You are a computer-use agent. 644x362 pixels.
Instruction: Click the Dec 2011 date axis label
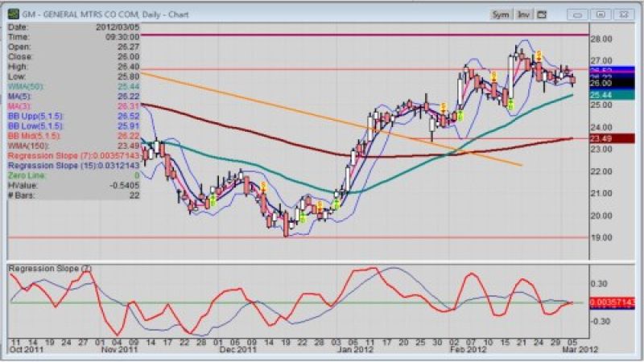(x=237, y=350)
